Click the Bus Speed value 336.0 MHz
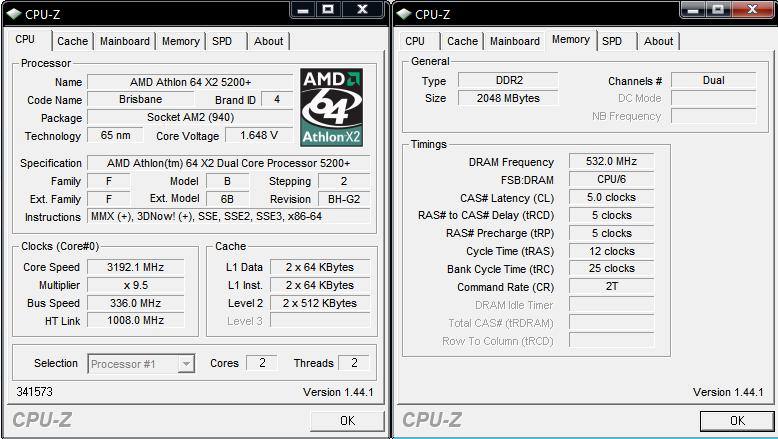 point(135,303)
